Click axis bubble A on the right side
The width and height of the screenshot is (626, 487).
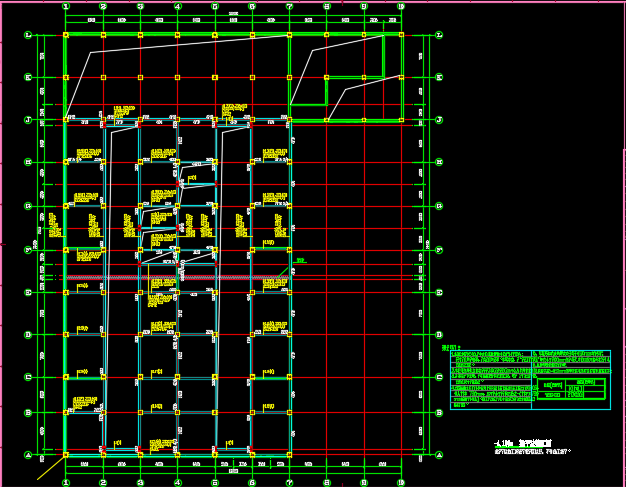(439, 455)
